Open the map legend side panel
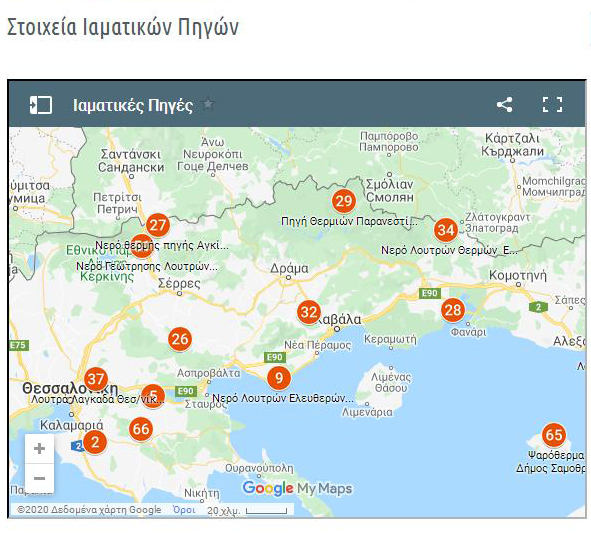 (41, 104)
